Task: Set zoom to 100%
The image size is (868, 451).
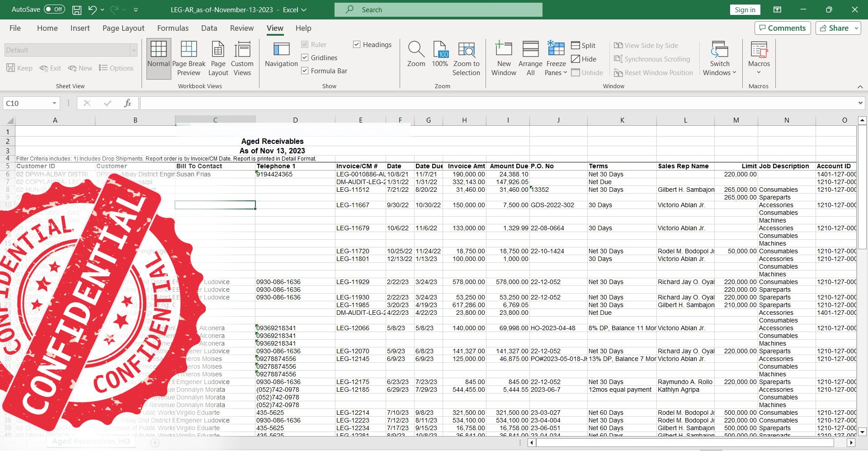Action: pos(440,54)
